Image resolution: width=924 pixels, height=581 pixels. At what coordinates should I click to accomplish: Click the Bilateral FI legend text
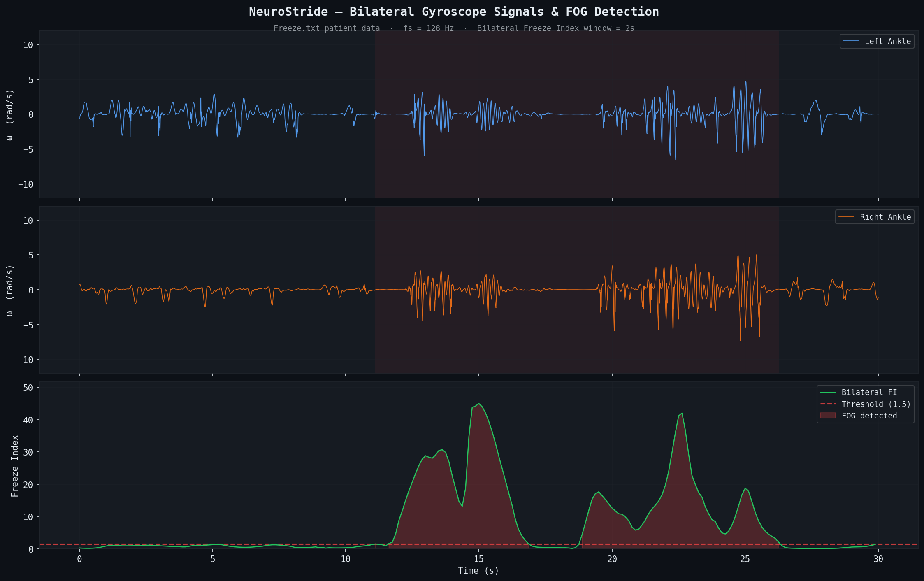click(869, 393)
